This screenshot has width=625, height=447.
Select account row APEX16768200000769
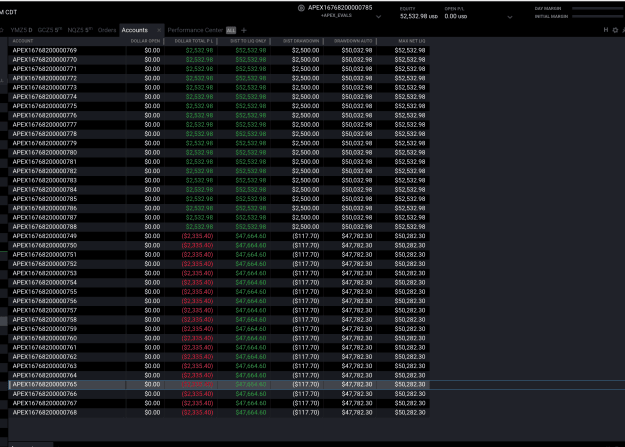coord(219,51)
